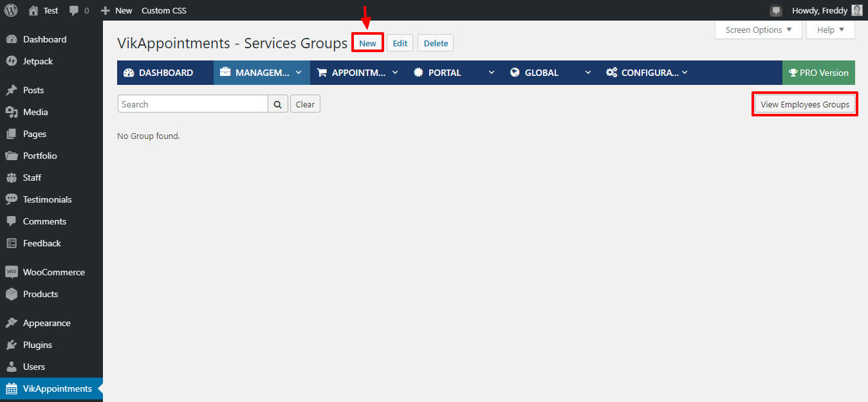868x402 pixels.
Task: Open the Testimonials label in the sidebar
Action: coord(48,199)
